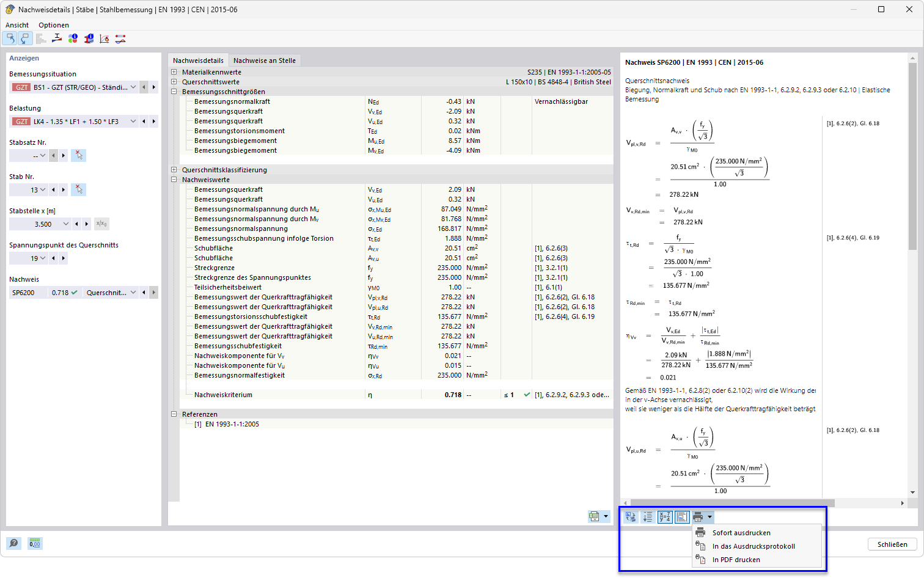The width and height of the screenshot is (924, 578).
Task: Go to next Stabsatz with right arrow
Action: pyautogui.click(x=64, y=156)
